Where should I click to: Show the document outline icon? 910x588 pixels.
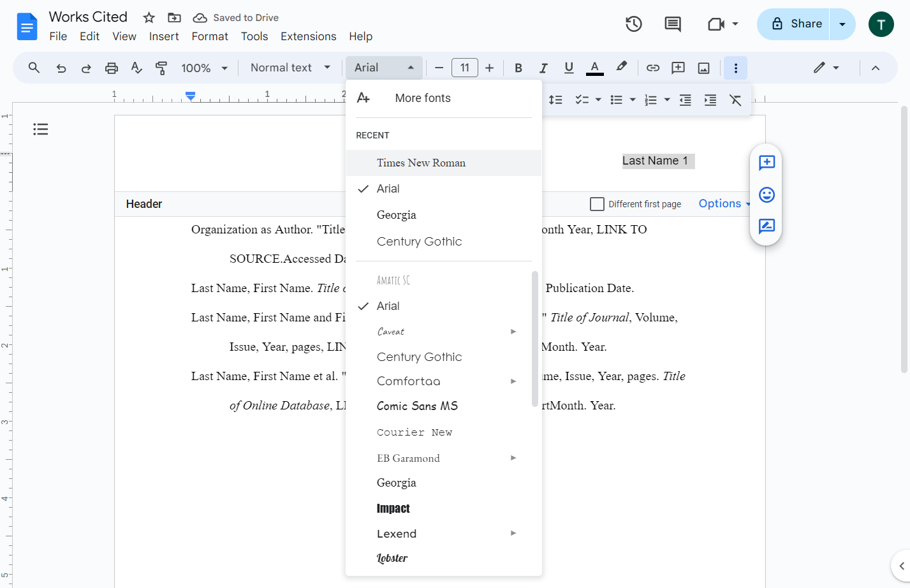click(41, 129)
